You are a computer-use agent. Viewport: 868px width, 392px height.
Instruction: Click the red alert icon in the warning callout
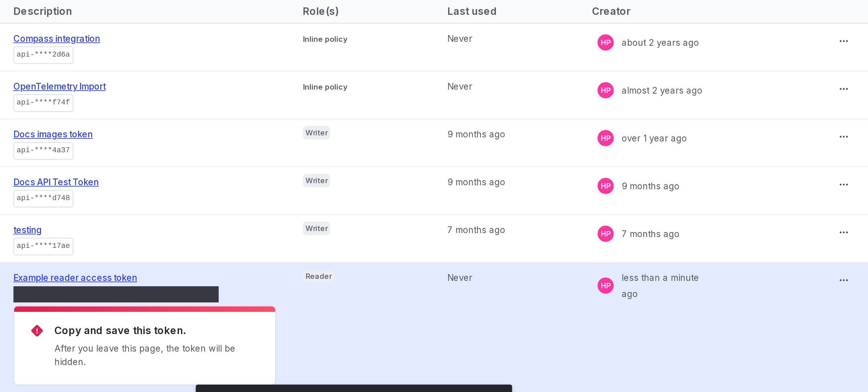coord(37,331)
